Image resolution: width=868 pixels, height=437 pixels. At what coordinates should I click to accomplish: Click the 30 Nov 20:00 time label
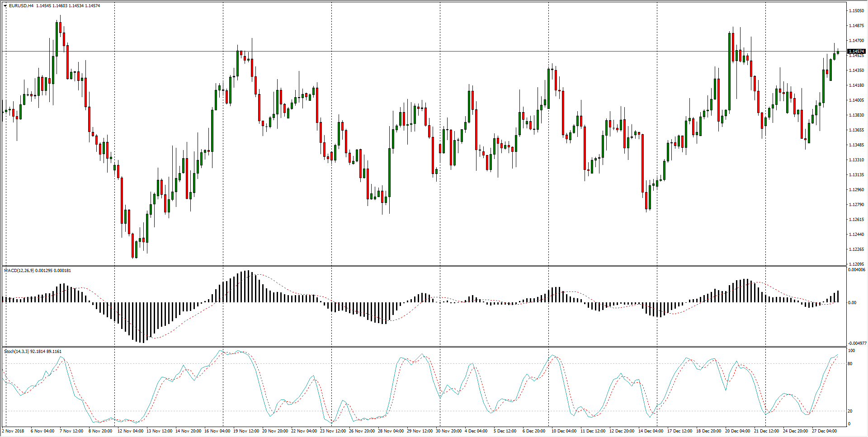tap(448, 431)
